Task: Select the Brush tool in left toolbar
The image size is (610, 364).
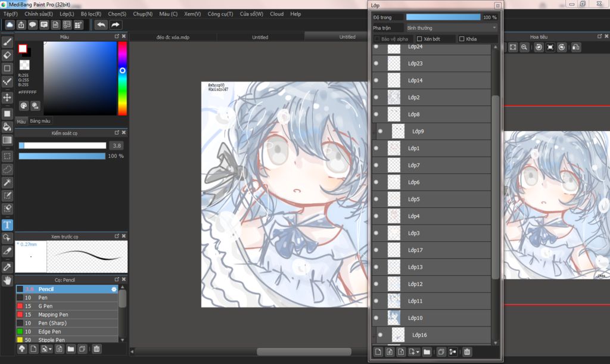Action: 7,42
